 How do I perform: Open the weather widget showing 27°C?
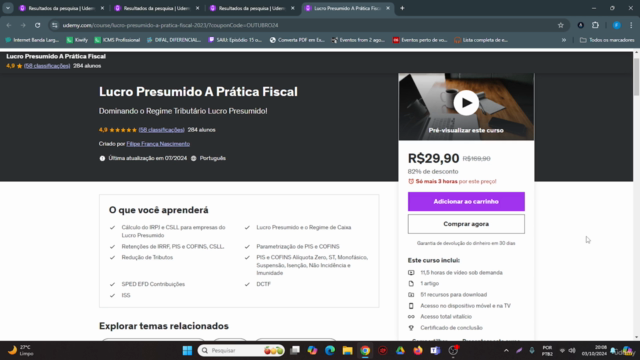[x=20, y=350]
